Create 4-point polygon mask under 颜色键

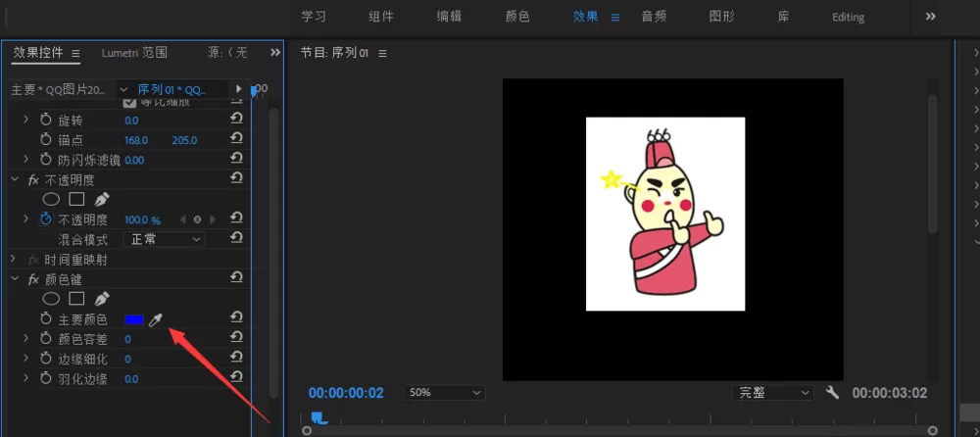(x=76, y=298)
